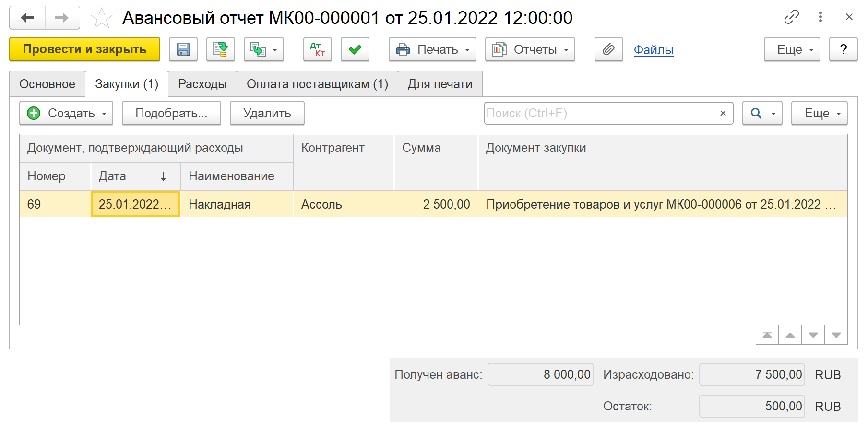868x431 pixels.
Task: Open the create-based-on dropdown icon
Action: (264, 49)
